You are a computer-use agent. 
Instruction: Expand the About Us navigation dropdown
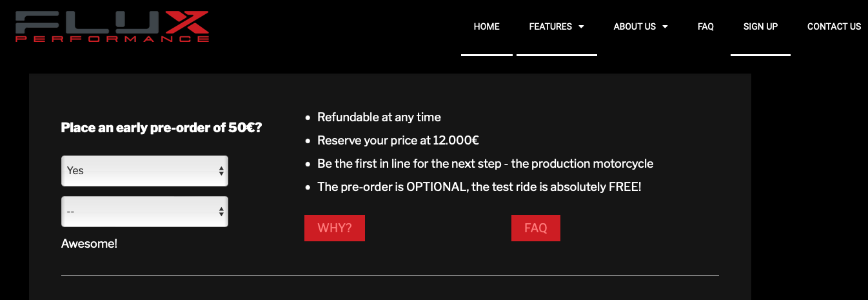point(640,27)
